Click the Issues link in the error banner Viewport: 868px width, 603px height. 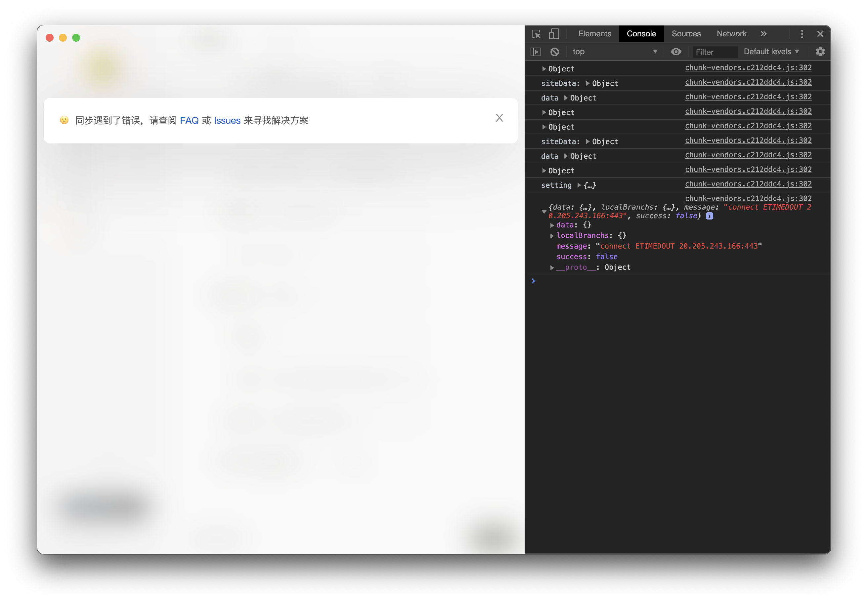coord(227,120)
